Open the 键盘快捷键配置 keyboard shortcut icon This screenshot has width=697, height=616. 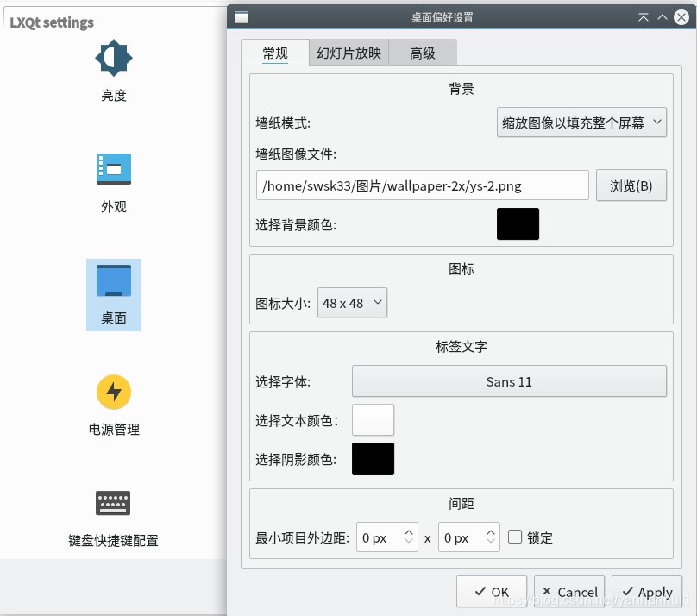[x=113, y=519]
